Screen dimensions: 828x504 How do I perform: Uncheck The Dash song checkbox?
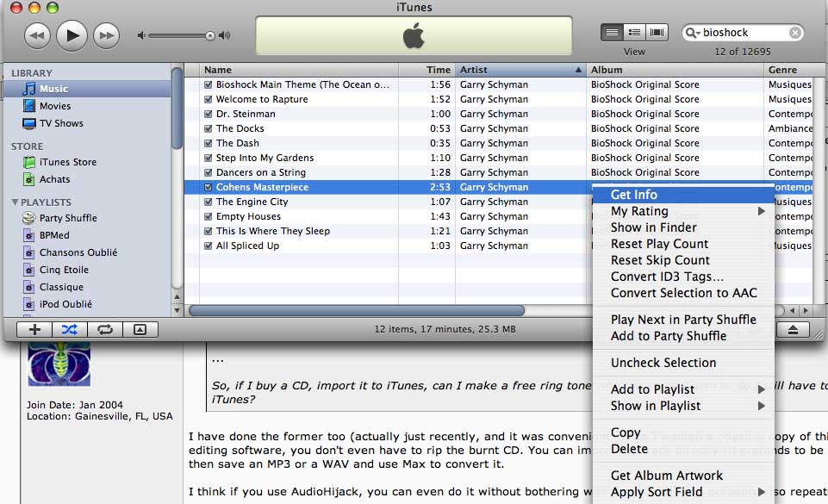tap(208, 143)
